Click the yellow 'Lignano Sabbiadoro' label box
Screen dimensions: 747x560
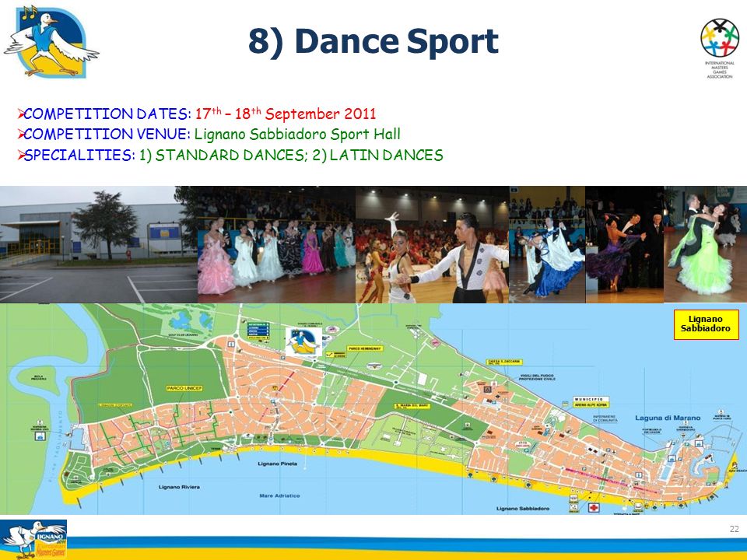point(706,324)
